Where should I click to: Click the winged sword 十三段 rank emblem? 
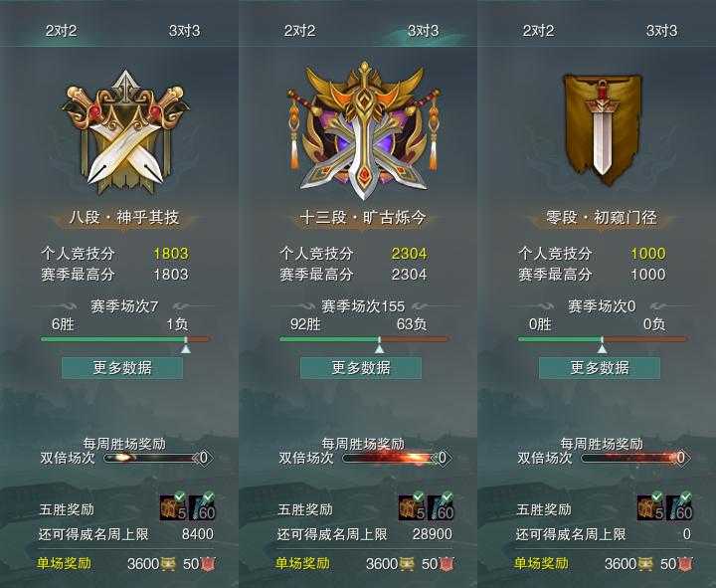point(364,131)
